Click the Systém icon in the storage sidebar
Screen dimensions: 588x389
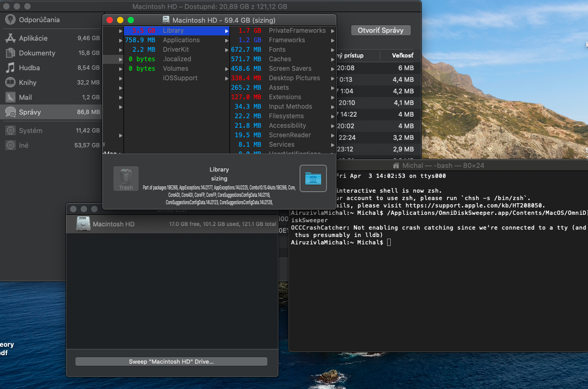point(10,130)
